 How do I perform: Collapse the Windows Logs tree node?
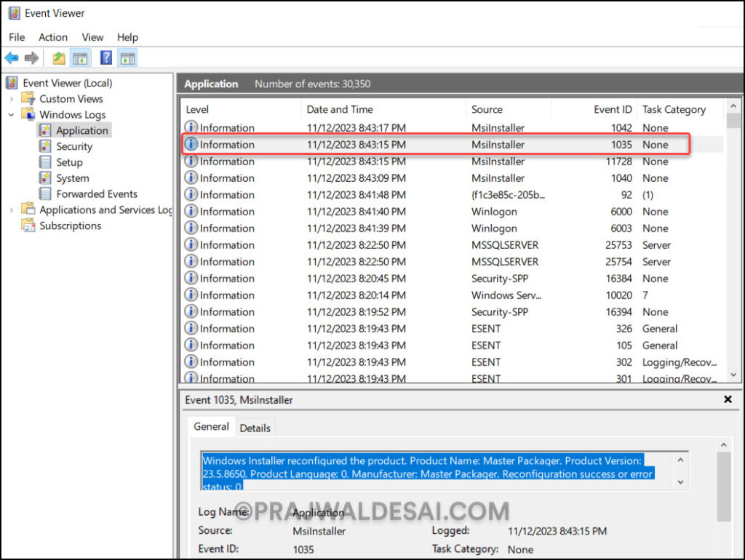pos(12,114)
